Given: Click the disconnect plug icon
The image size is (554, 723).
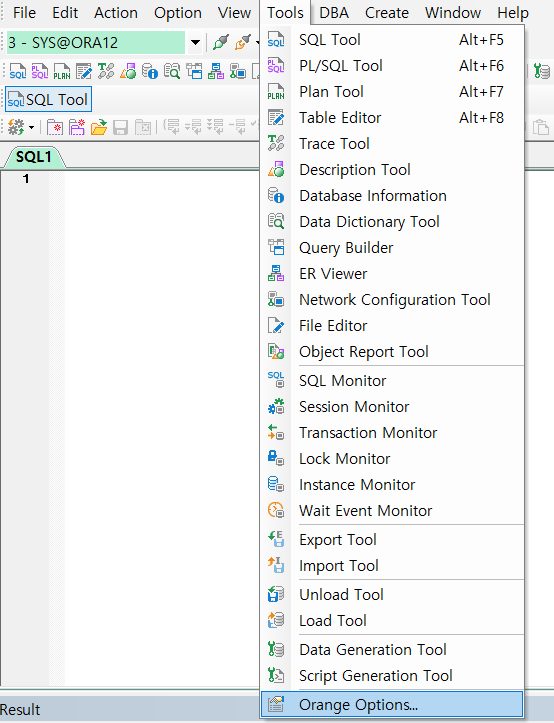Looking at the screenshot, I should point(243,43).
